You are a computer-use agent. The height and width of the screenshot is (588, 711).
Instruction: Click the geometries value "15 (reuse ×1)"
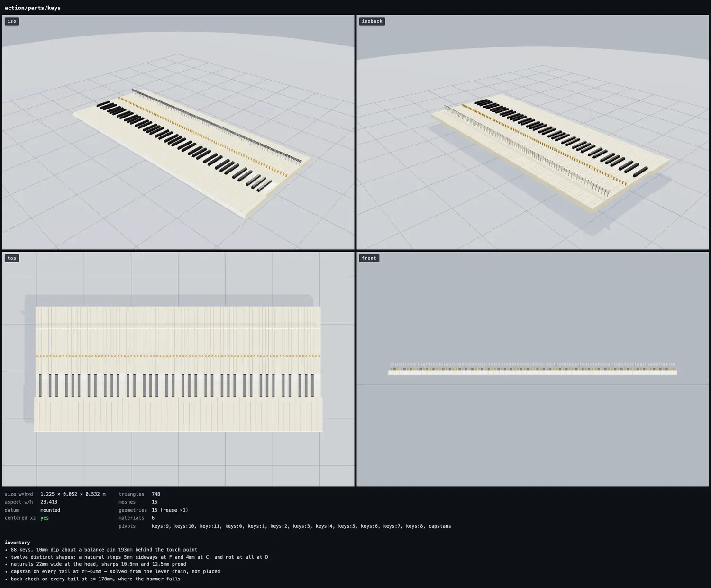[x=170, y=510]
